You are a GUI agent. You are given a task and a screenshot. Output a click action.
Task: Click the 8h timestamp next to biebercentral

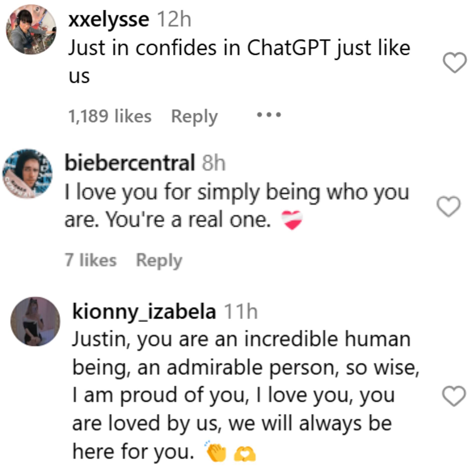(x=214, y=163)
